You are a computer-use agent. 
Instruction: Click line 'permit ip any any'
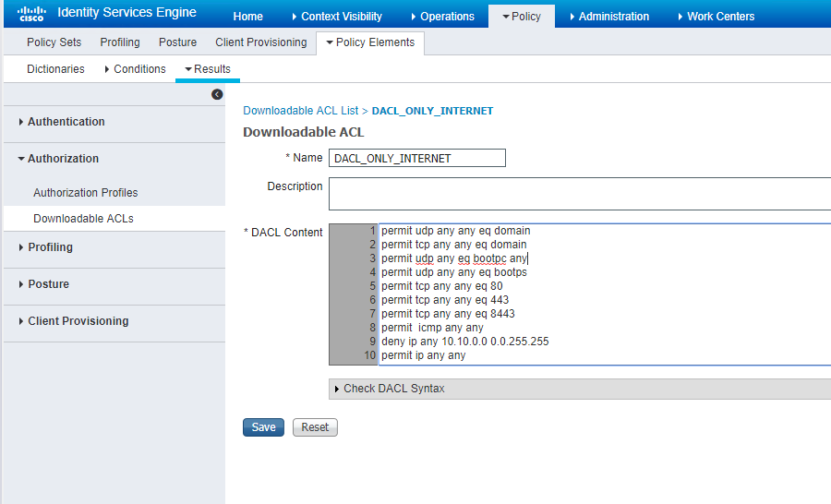pyautogui.click(x=423, y=355)
